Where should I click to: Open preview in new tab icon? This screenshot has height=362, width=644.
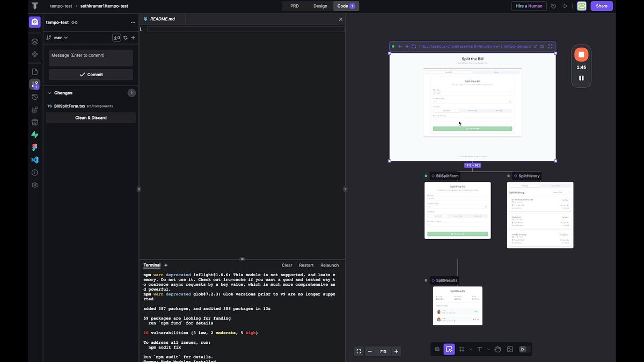pos(535,47)
